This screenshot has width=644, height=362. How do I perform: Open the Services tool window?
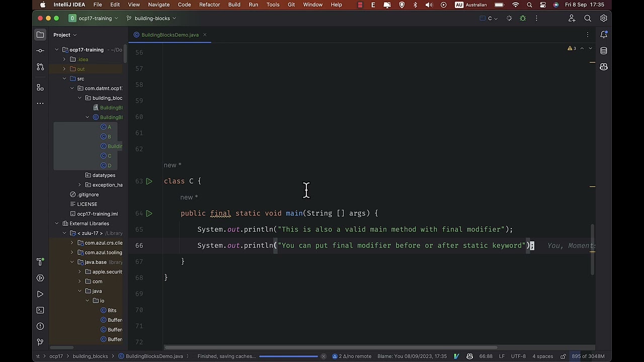point(40,278)
